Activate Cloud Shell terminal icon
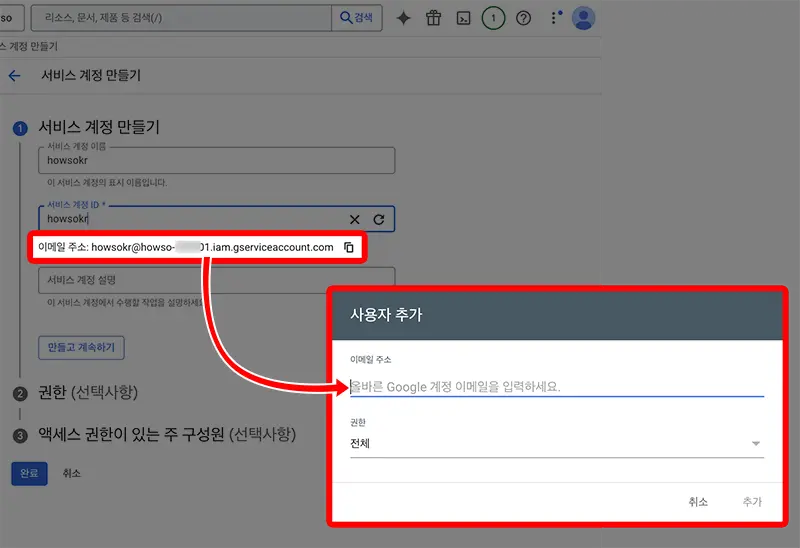Screen dimensions: 800x548 click(x=463, y=19)
